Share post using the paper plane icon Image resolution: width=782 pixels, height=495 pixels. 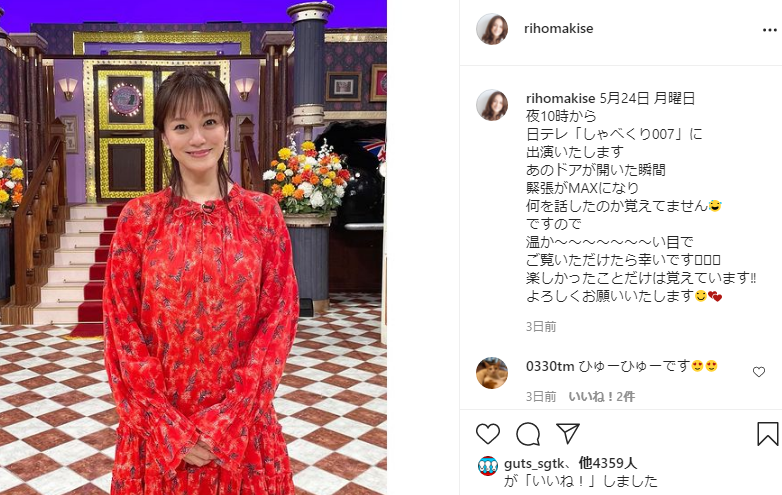tap(568, 433)
